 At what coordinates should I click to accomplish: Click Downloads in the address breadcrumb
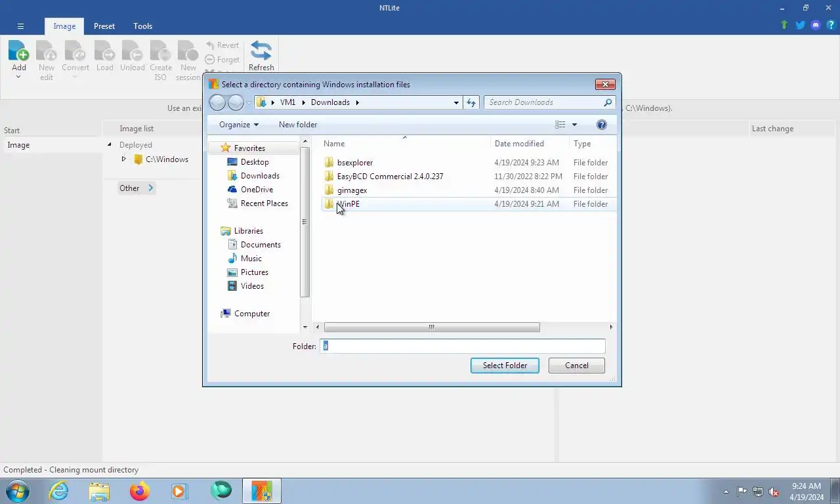coord(330,102)
